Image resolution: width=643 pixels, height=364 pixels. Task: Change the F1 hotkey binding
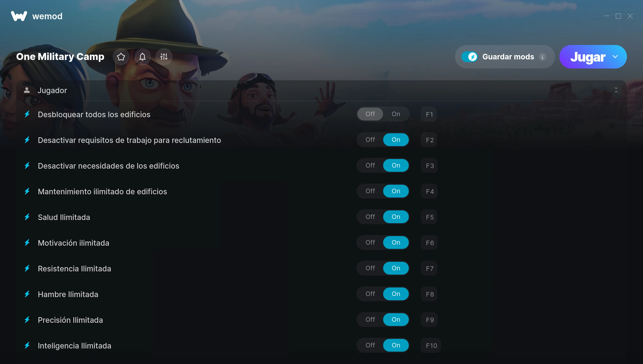[429, 114]
